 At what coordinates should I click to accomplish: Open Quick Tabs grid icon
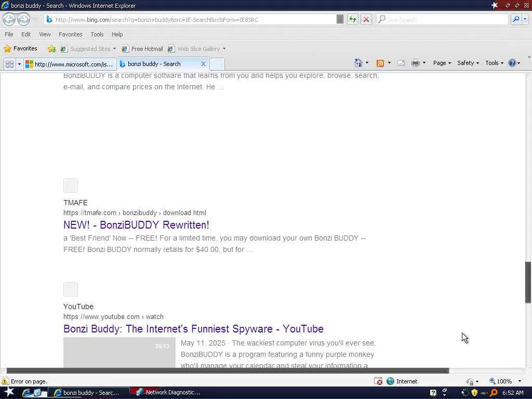click(x=9, y=64)
